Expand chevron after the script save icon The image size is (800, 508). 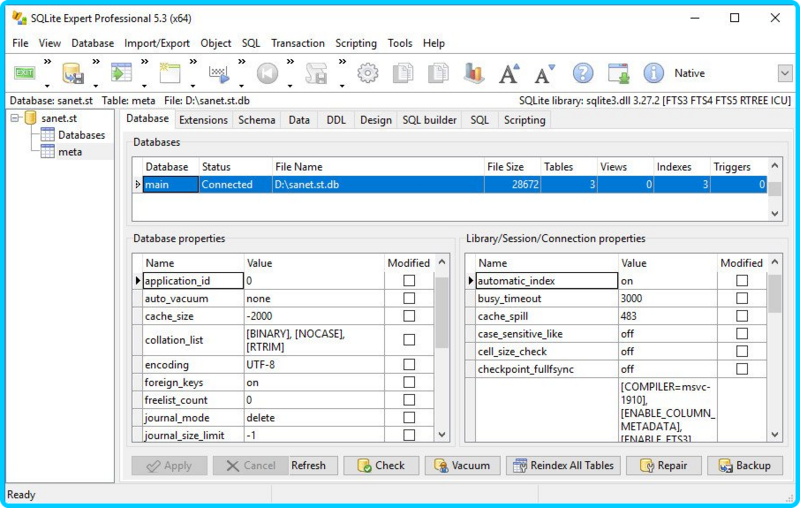pos(342,61)
